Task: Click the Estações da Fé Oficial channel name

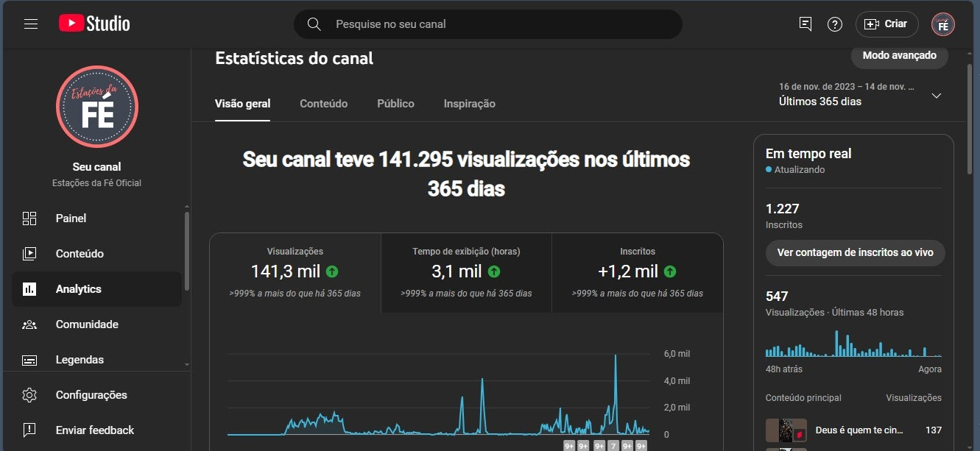Action: coord(96,183)
